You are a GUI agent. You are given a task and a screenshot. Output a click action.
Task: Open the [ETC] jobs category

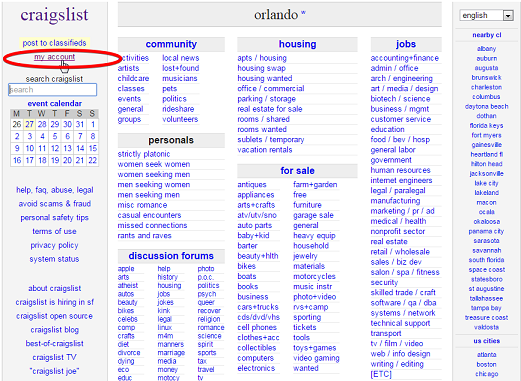click(381, 374)
